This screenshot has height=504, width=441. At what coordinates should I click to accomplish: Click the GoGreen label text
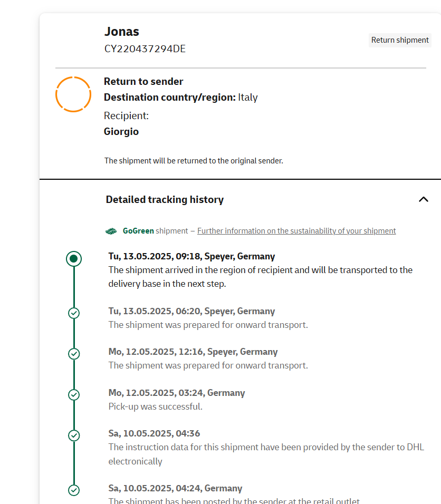coord(138,231)
